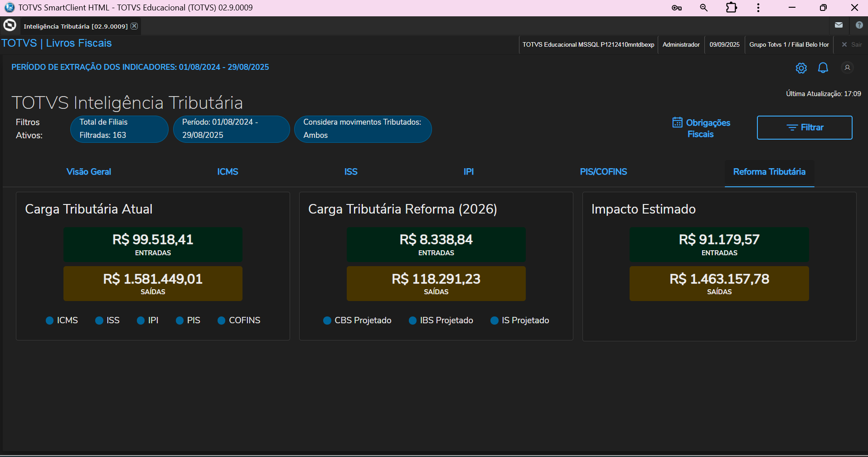Switch to the PIS/COFINS tab

(604, 172)
